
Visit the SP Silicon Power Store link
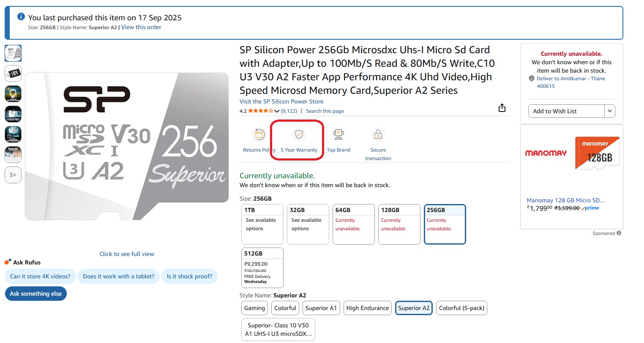pos(281,101)
